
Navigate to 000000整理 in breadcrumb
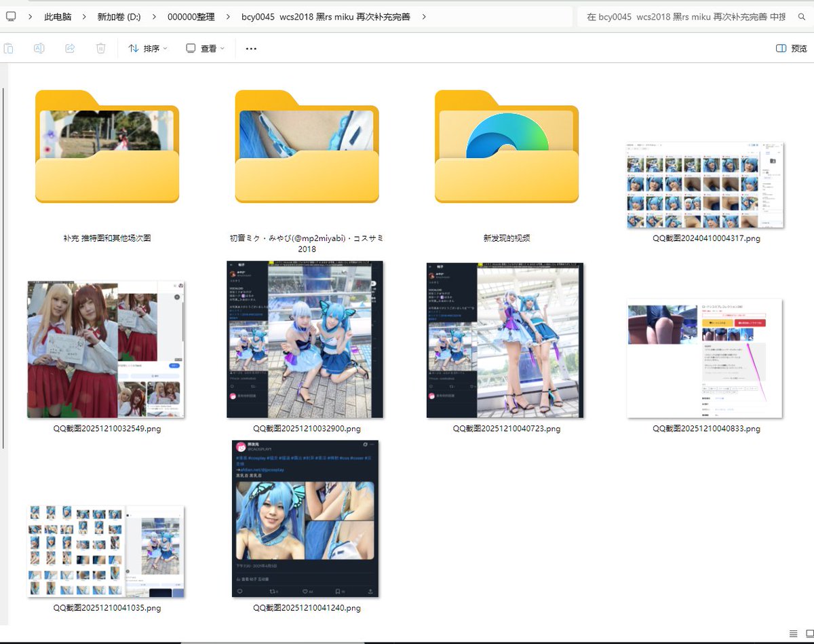[191, 16]
